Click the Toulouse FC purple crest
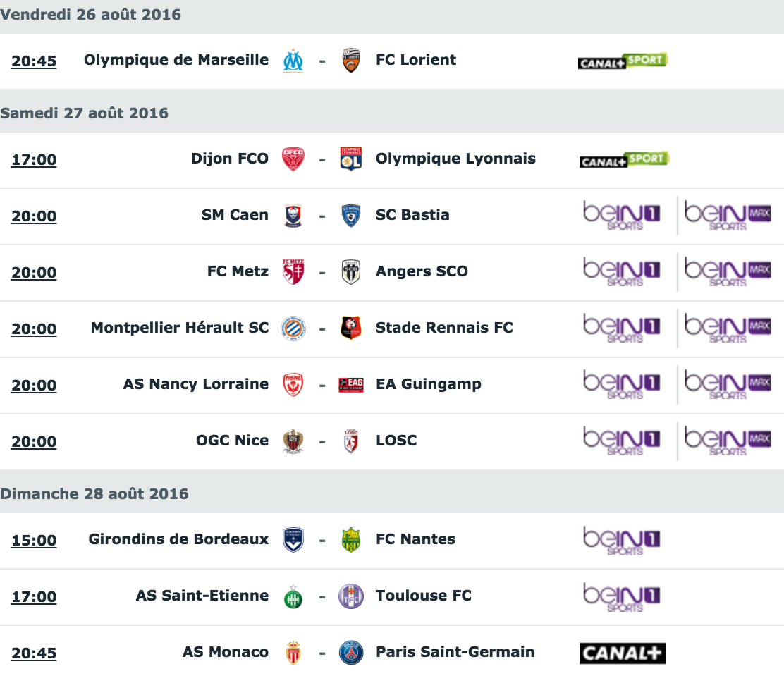The image size is (784, 676). (x=351, y=596)
